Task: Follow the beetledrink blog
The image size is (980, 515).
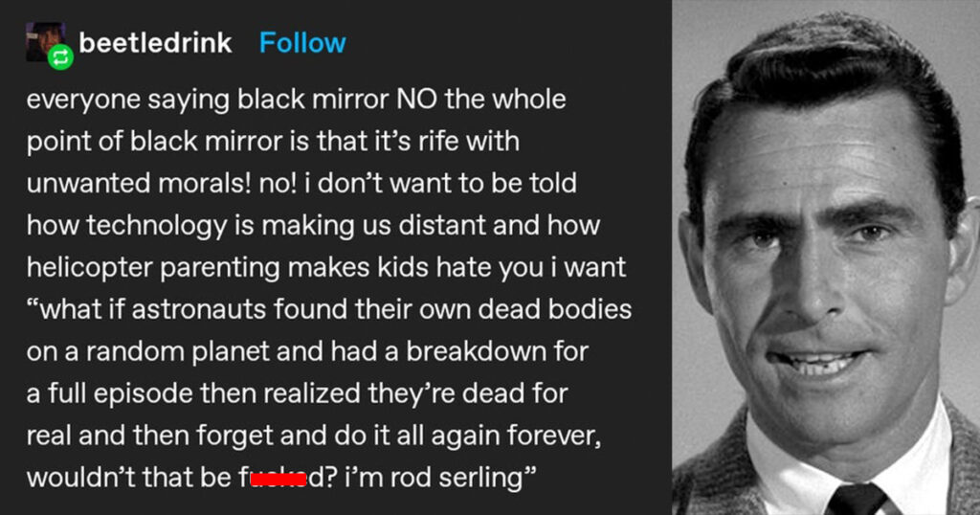Action: point(302,42)
